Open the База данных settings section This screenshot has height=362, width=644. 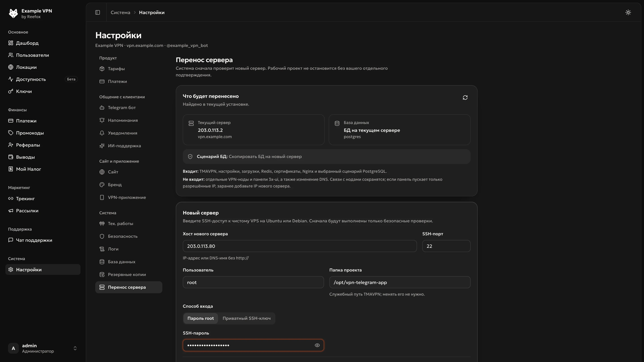129,262
